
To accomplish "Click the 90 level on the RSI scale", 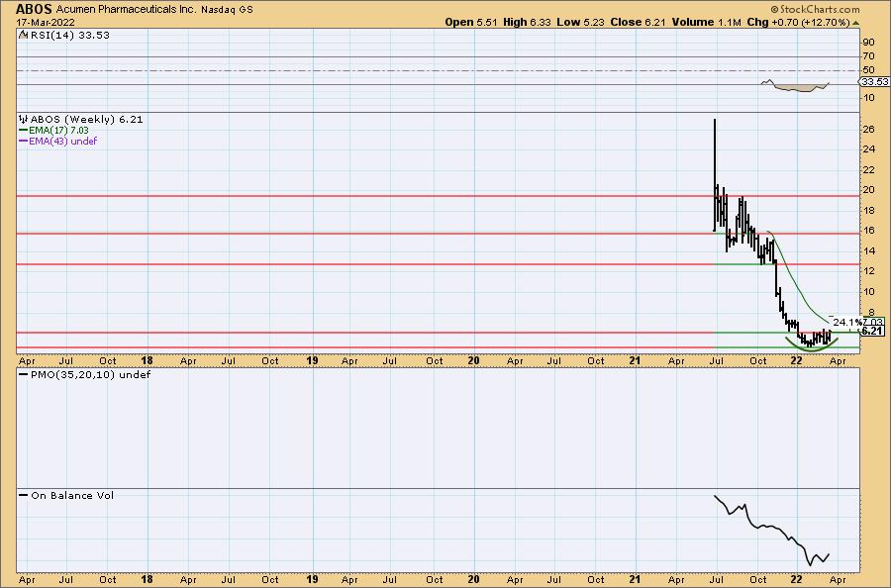I will [x=868, y=42].
